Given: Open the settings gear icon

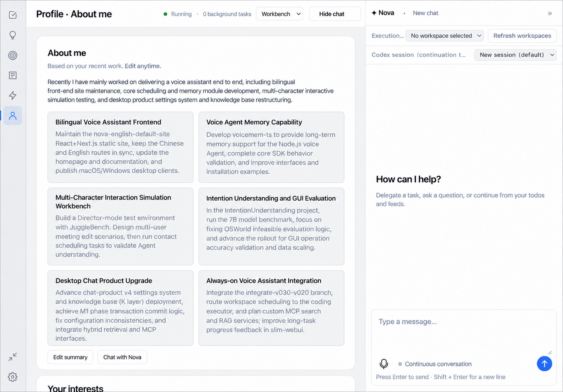Looking at the screenshot, I should (x=13, y=377).
